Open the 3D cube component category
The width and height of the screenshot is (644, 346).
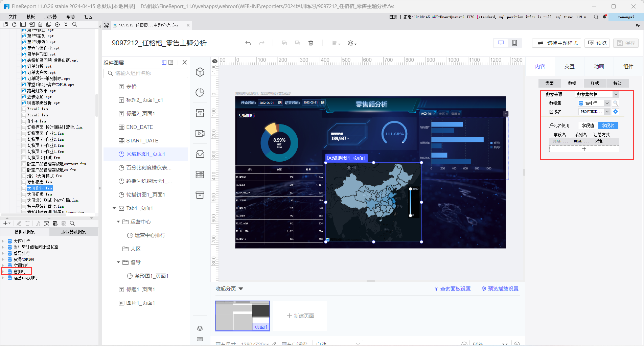click(x=200, y=72)
